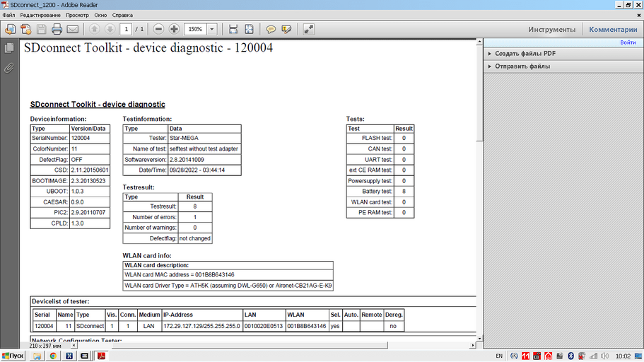This screenshot has height=362, width=644.
Task: Click the CSD value 2.11.20150601
Action: tap(90, 170)
